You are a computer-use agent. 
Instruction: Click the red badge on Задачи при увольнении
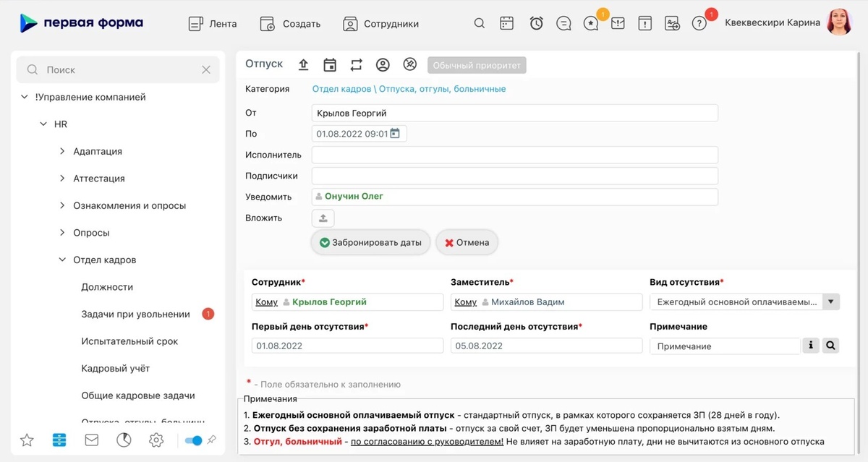pyautogui.click(x=208, y=314)
